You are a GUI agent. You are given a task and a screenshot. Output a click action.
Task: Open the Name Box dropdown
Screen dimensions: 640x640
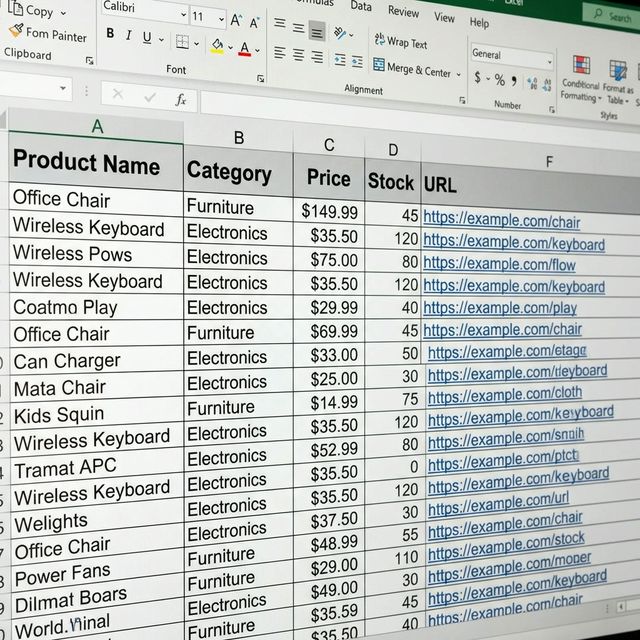tap(63, 88)
